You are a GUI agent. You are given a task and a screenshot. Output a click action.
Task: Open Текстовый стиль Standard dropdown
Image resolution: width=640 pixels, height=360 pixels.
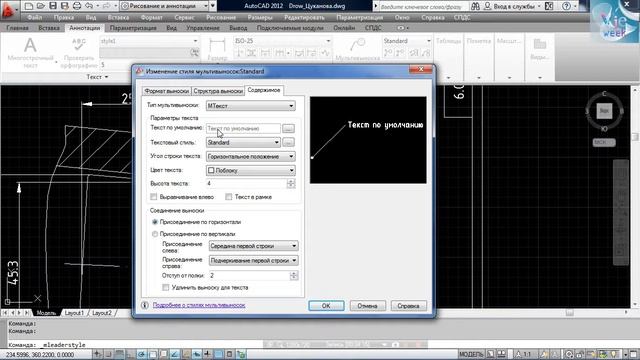click(x=243, y=142)
